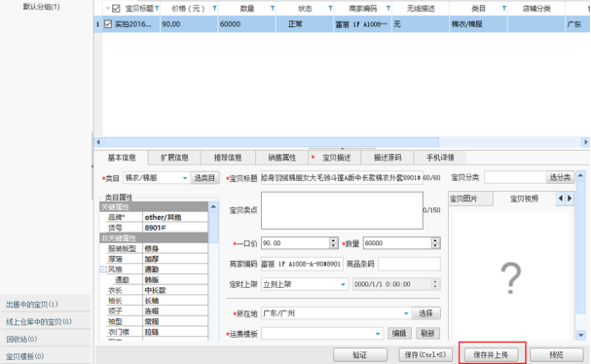Click the 编辑 freight template button
Image resolution: width=591 pixels, height=364 pixels.
pos(399,333)
